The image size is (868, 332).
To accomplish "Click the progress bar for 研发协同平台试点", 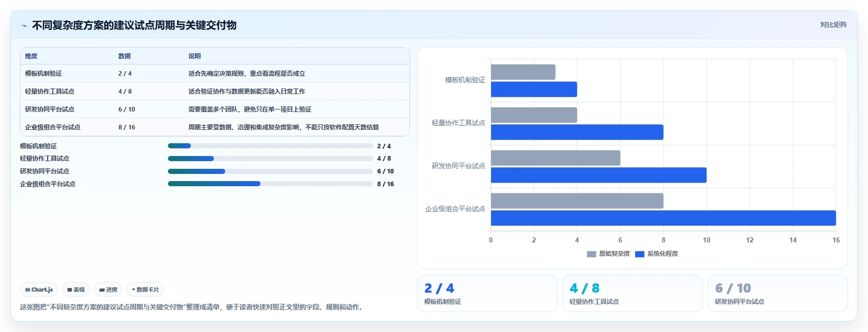I will (x=270, y=171).
